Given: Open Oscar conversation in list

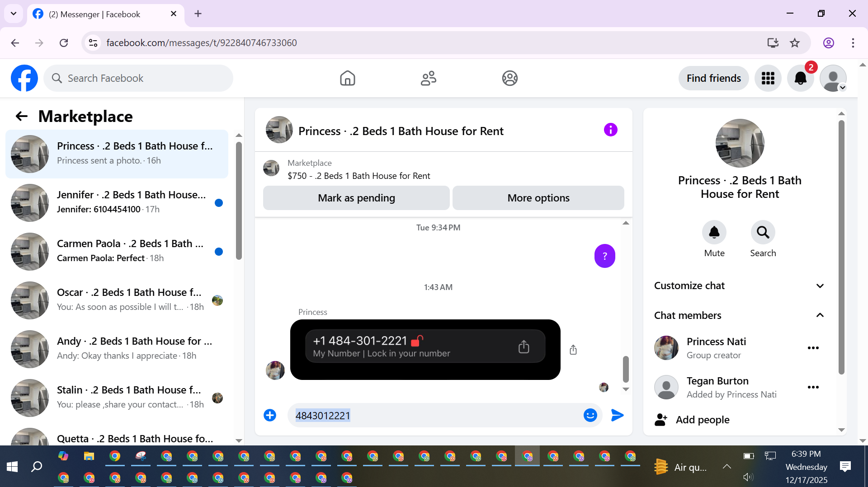Looking at the screenshot, I should click(x=117, y=300).
